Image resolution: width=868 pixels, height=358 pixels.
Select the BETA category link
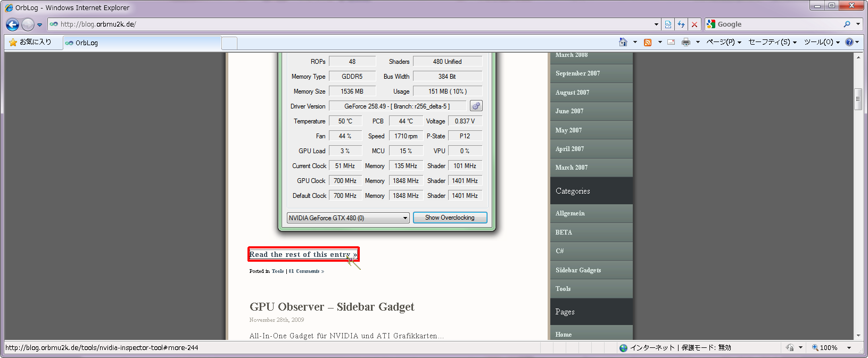[x=564, y=232]
